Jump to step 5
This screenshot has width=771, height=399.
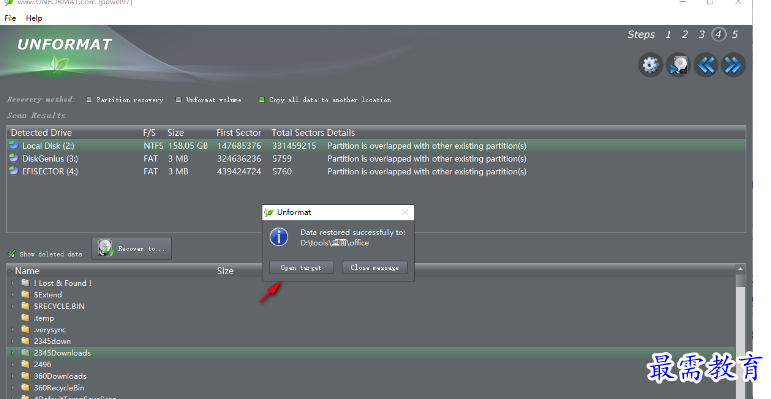(735, 34)
